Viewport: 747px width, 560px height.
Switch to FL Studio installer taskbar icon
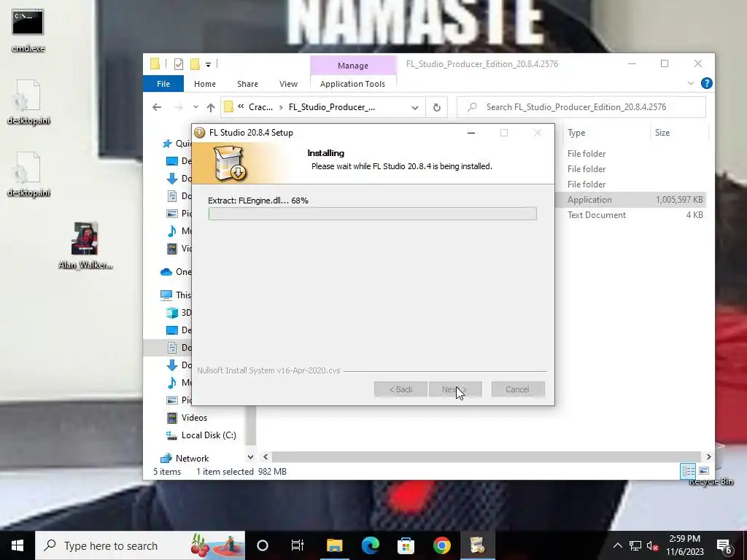tap(477, 545)
